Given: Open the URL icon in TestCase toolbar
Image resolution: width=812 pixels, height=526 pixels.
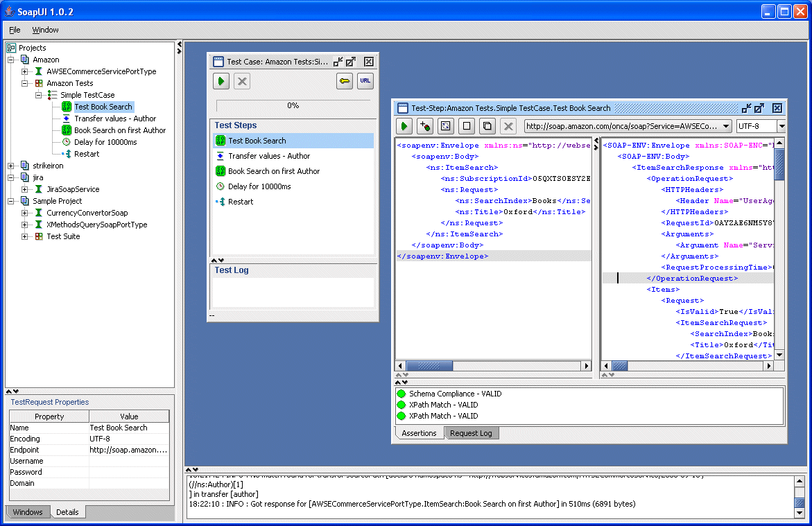Looking at the screenshot, I should pos(365,81).
